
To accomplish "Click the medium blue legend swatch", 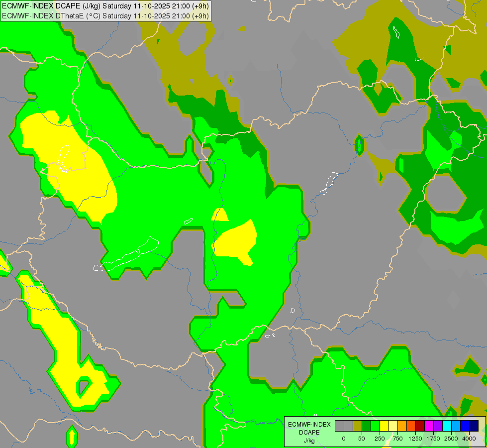I will [x=465, y=426].
